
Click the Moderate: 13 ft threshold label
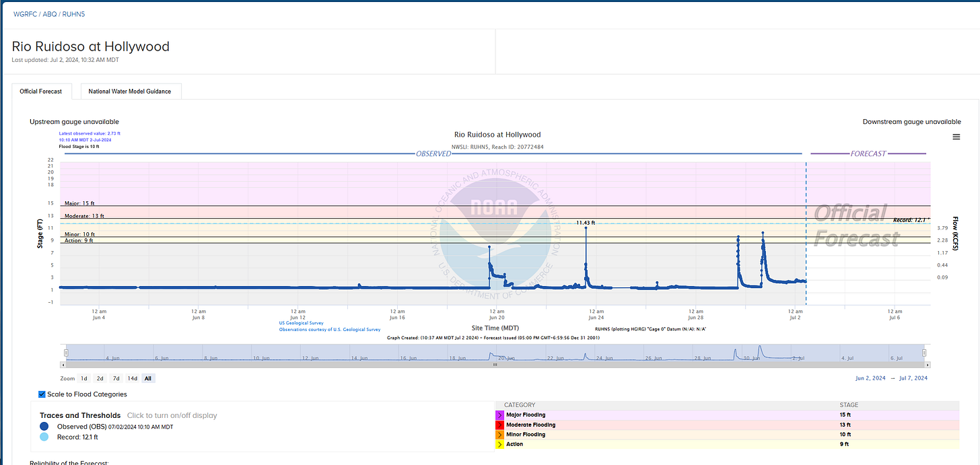(x=84, y=216)
